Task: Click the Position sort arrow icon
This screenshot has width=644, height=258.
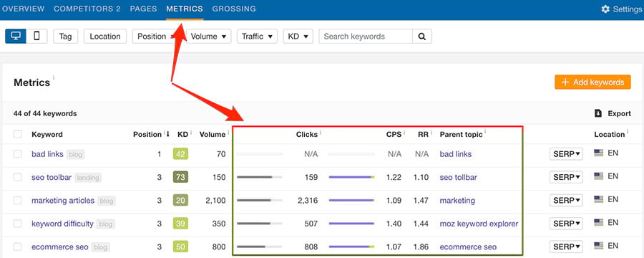Action: (x=167, y=134)
